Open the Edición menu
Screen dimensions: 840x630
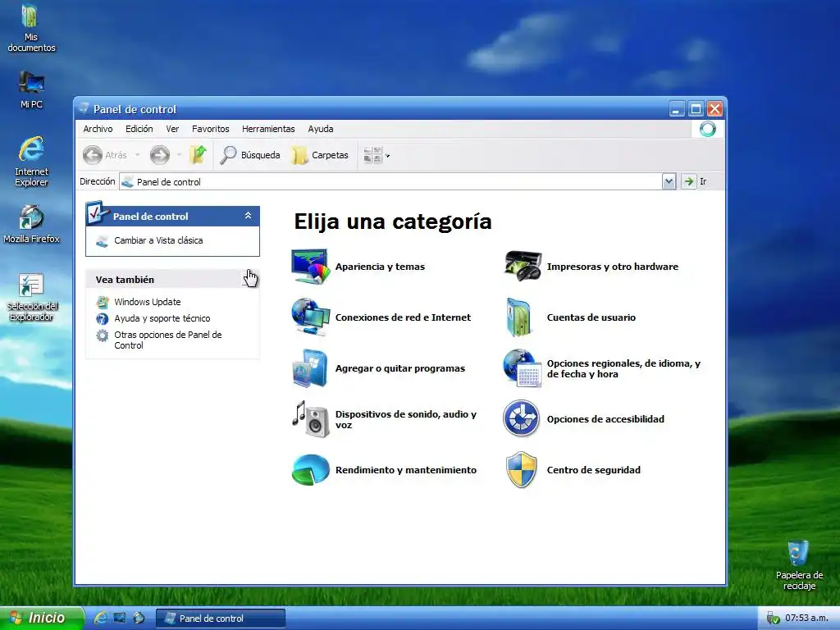139,129
